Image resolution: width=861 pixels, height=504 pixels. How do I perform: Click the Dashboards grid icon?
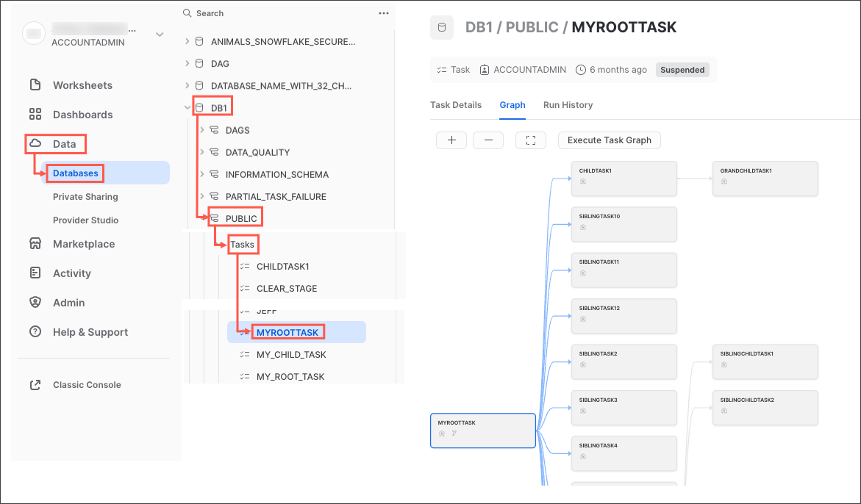pos(35,115)
